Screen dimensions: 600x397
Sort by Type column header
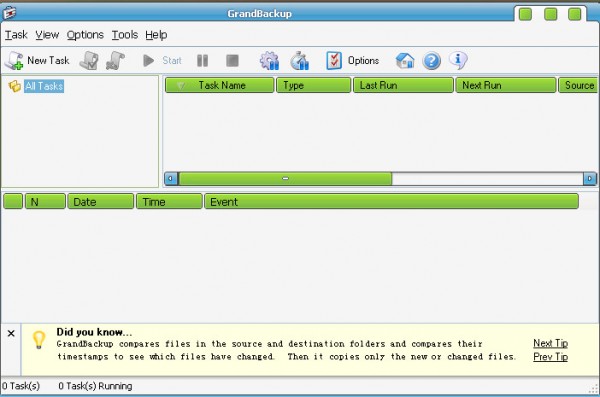pos(313,85)
